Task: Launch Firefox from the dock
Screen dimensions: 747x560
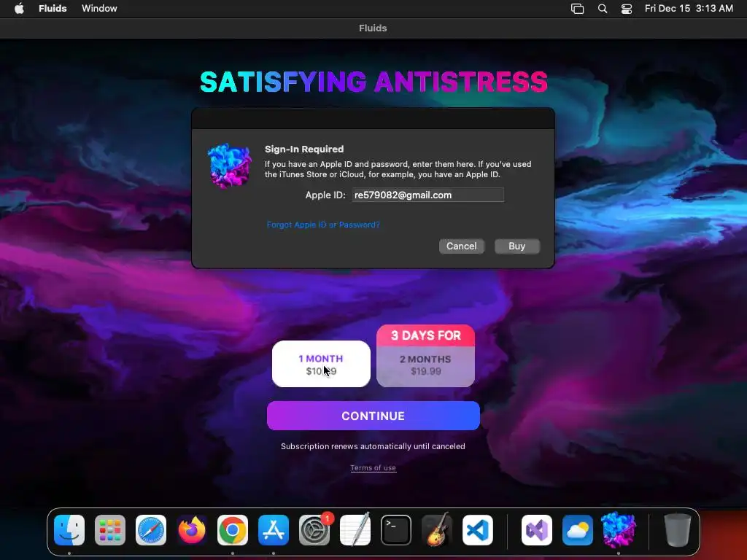Action: click(192, 530)
